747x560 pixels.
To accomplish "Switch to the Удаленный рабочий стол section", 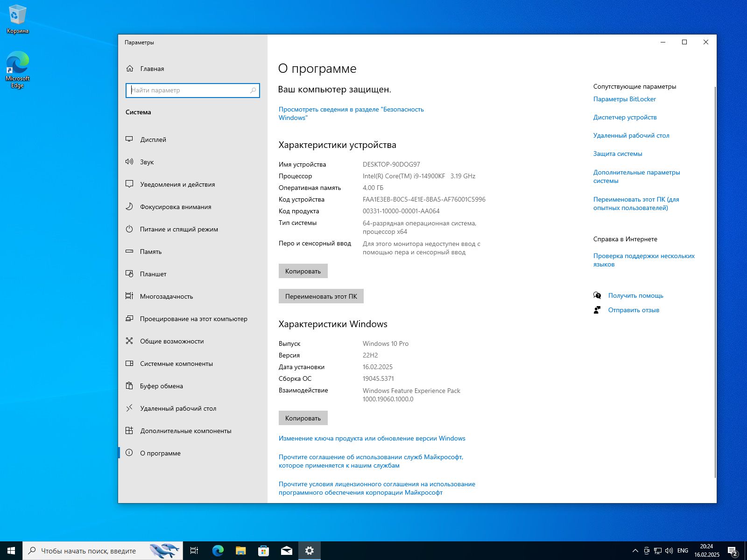I will 178,408.
